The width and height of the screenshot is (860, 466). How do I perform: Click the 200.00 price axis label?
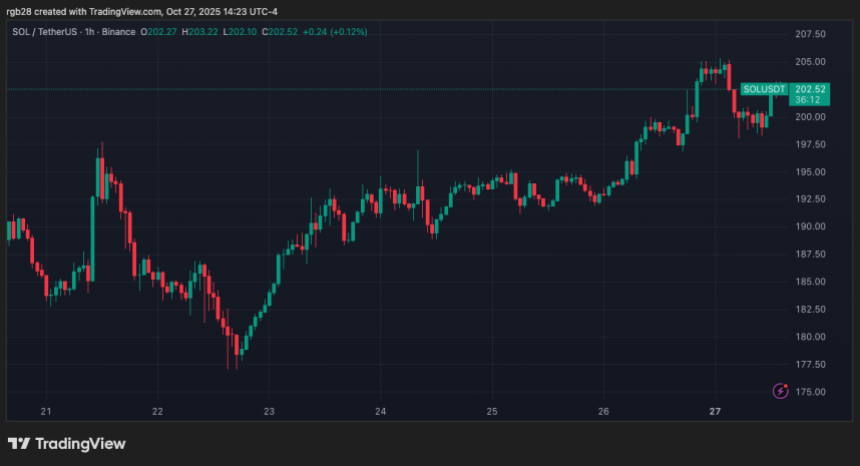810,117
